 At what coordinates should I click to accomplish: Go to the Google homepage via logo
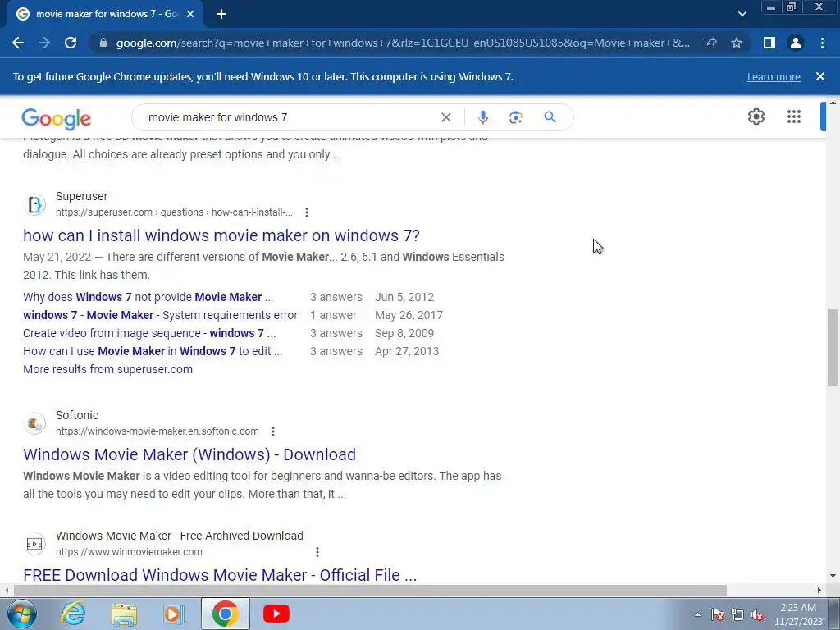pyautogui.click(x=57, y=118)
